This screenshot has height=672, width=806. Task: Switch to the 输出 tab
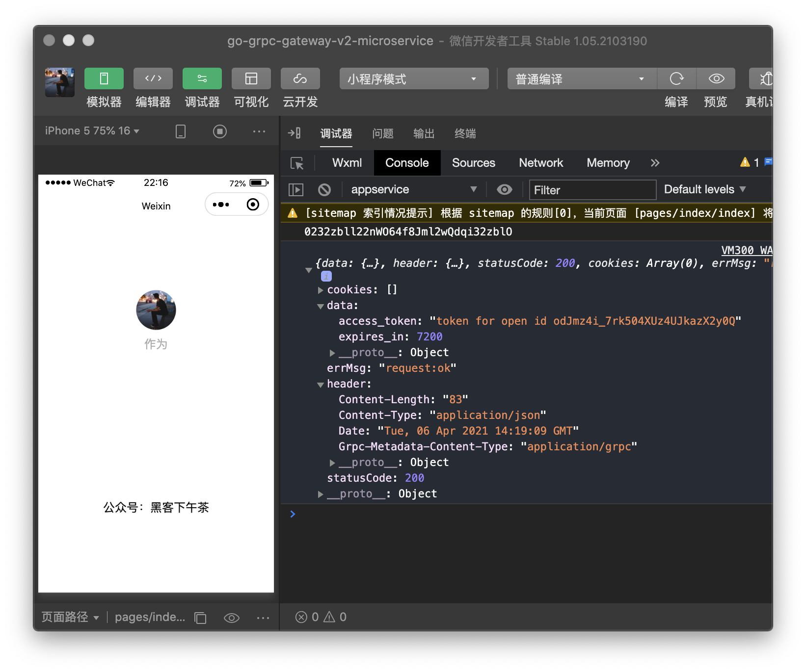(424, 133)
